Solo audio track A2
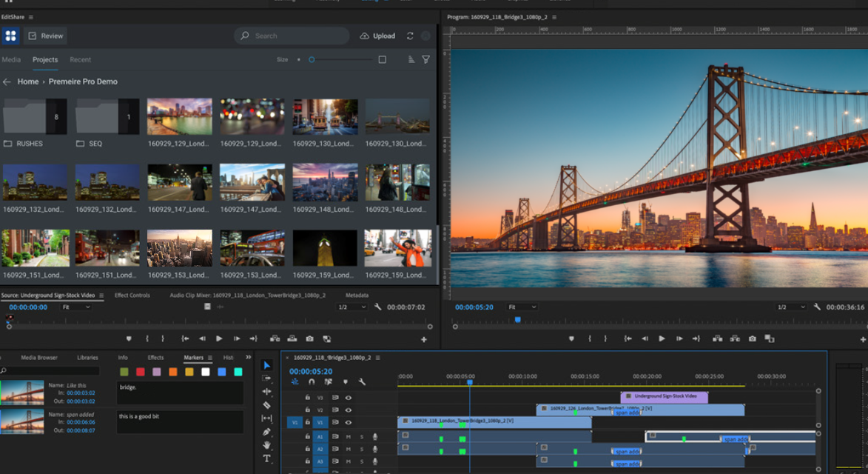Image resolution: width=868 pixels, height=474 pixels. 362,449
